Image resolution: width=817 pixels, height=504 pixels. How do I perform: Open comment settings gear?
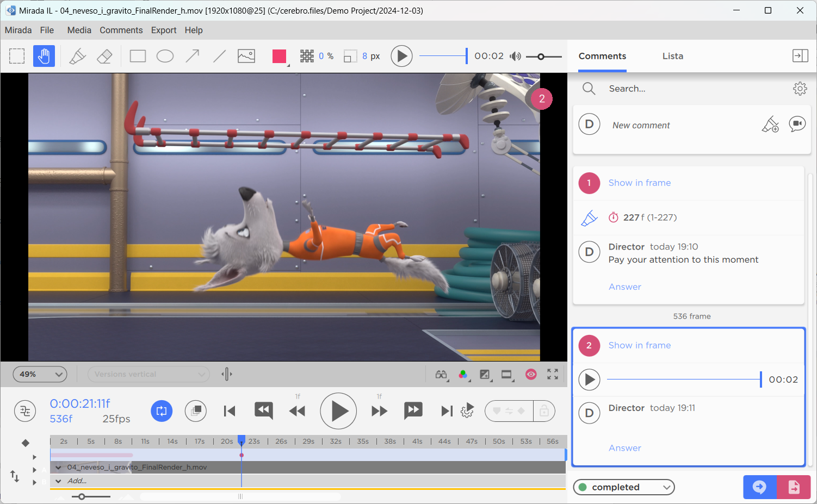click(x=800, y=89)
